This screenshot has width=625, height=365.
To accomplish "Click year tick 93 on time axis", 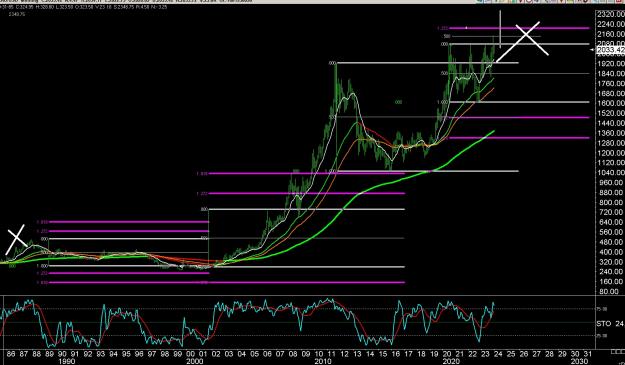I will [100, 353].
